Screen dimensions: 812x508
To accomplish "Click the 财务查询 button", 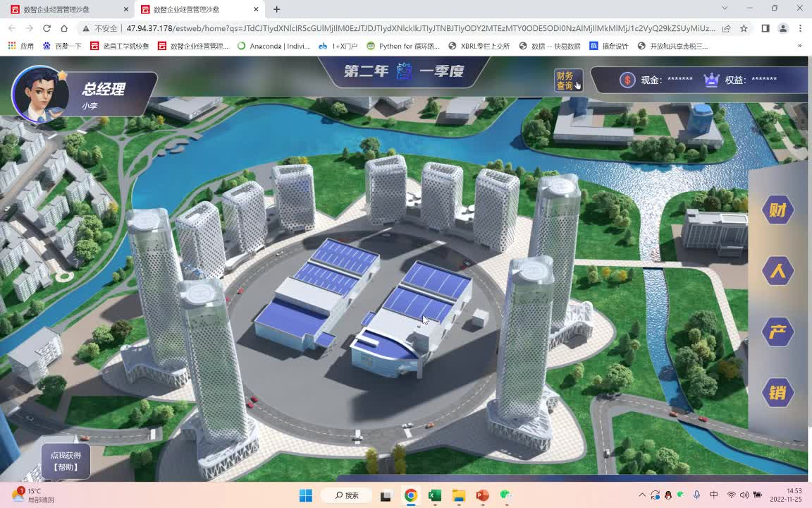I will [568, 80].
